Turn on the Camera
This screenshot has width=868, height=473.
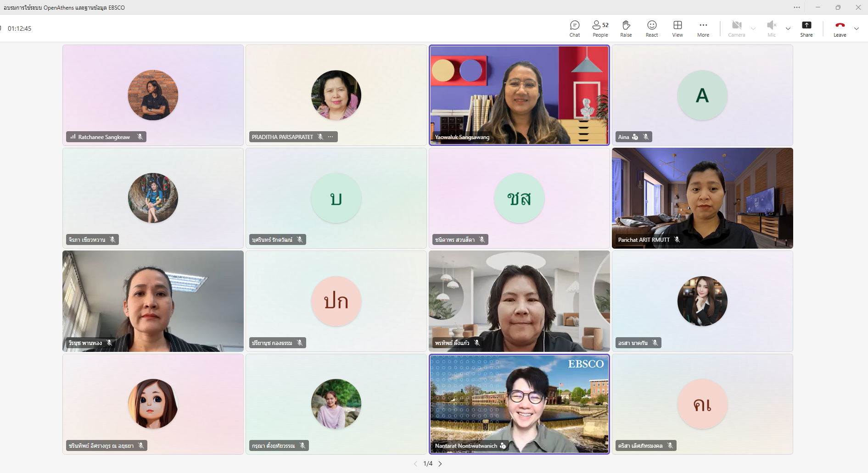click(736, 28)
